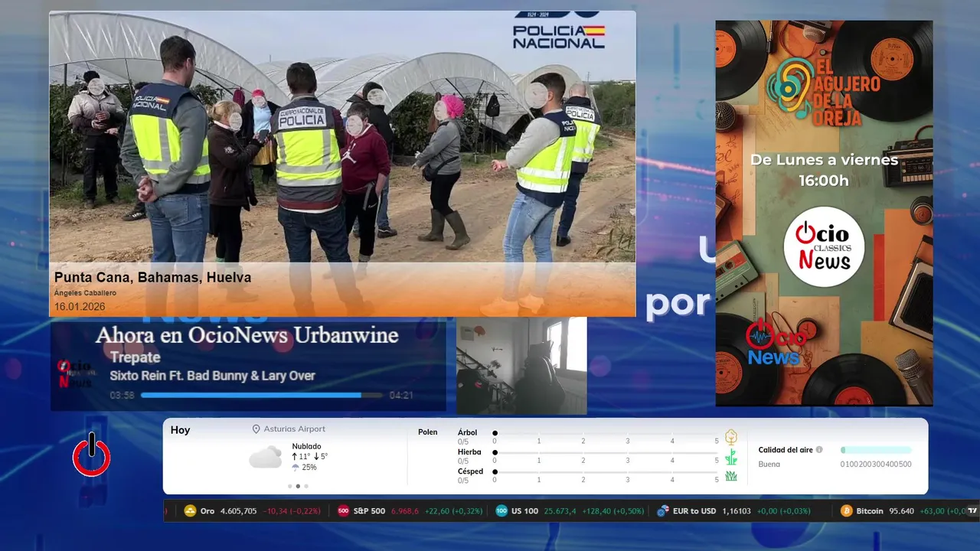Click the Nublado weather condition text
The height and width of the screenshot is (551, 980).
point(306,446)
